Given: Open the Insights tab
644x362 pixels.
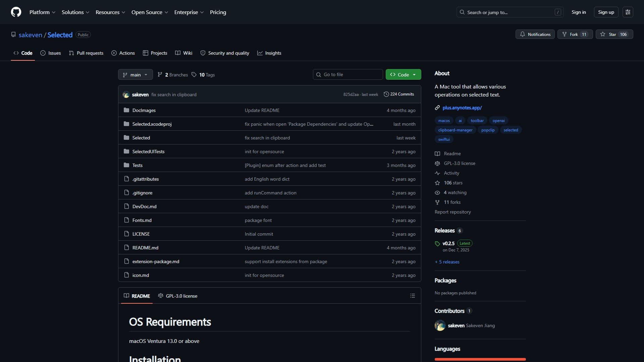Looking at the screenshot, I should click(269, 53).
